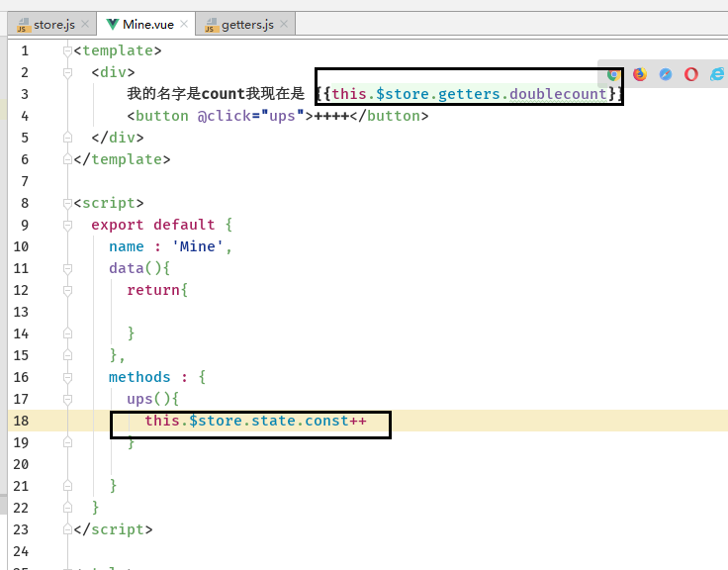The image size is (728, 570).
Task: Click ups() method definition on line 17
Action: [x=148, y=399]
